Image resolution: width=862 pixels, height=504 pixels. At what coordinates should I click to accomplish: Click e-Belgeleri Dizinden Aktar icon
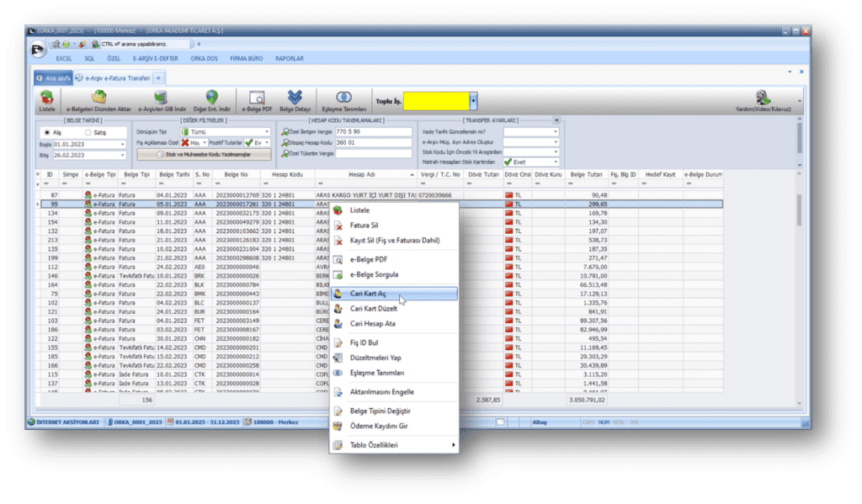(x=98, y=99)
